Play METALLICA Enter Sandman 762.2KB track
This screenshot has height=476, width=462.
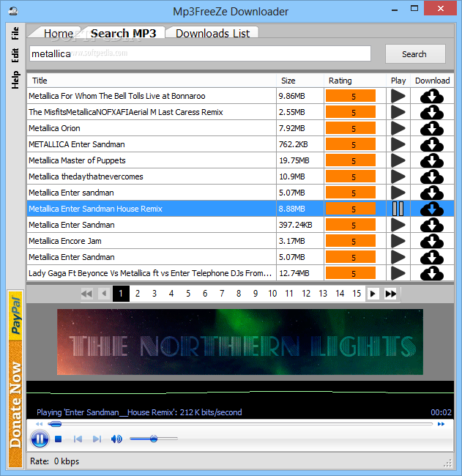point(398,144)
